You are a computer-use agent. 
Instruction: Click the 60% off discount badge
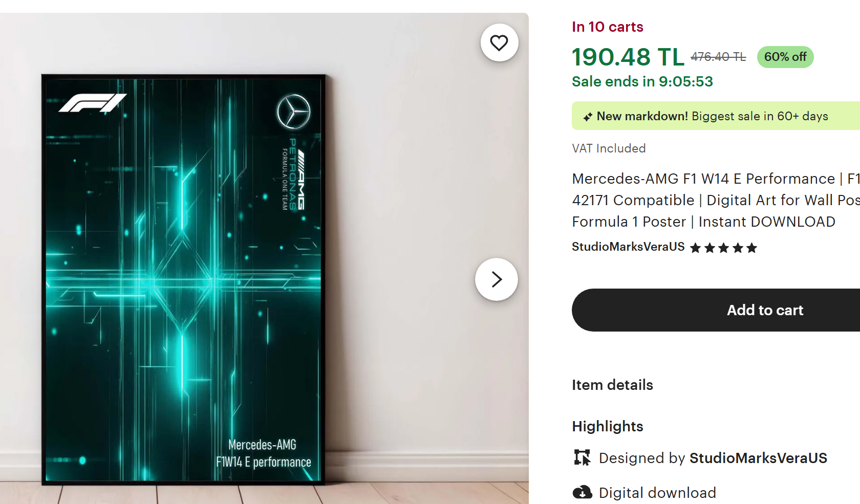point(785,57)
